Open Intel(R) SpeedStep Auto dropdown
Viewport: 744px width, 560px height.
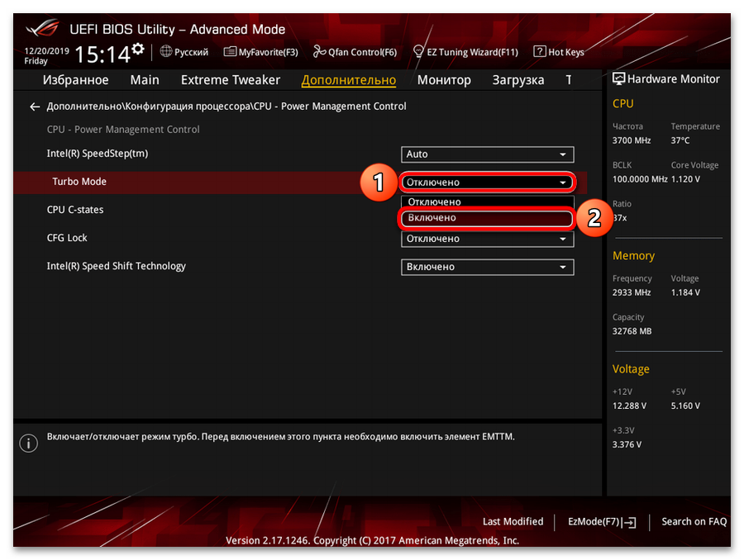(487, 154)
